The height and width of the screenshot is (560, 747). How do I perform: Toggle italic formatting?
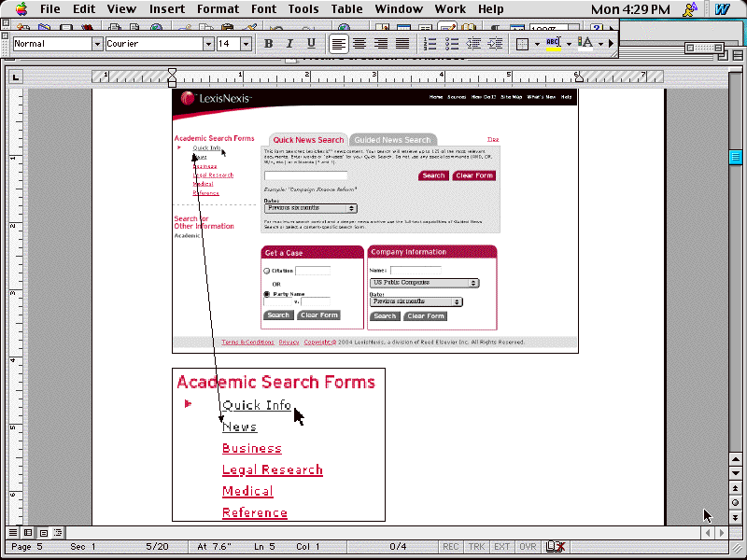coord(289,44)
